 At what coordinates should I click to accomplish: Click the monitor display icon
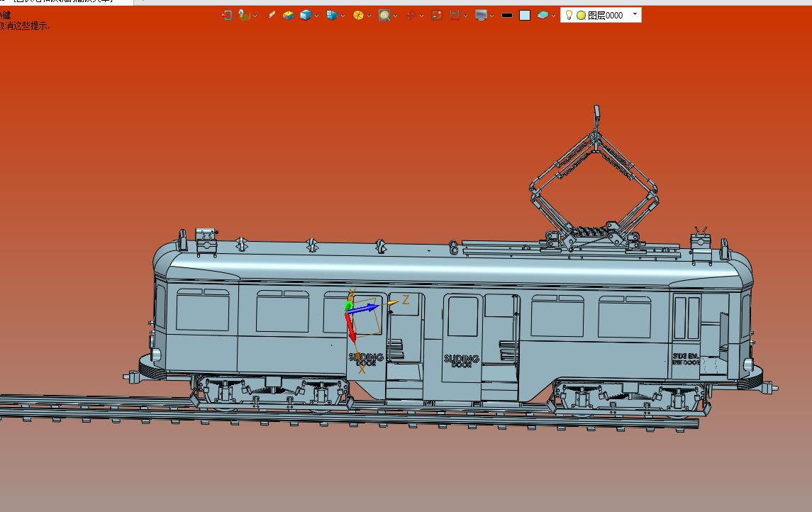(481, 15)
